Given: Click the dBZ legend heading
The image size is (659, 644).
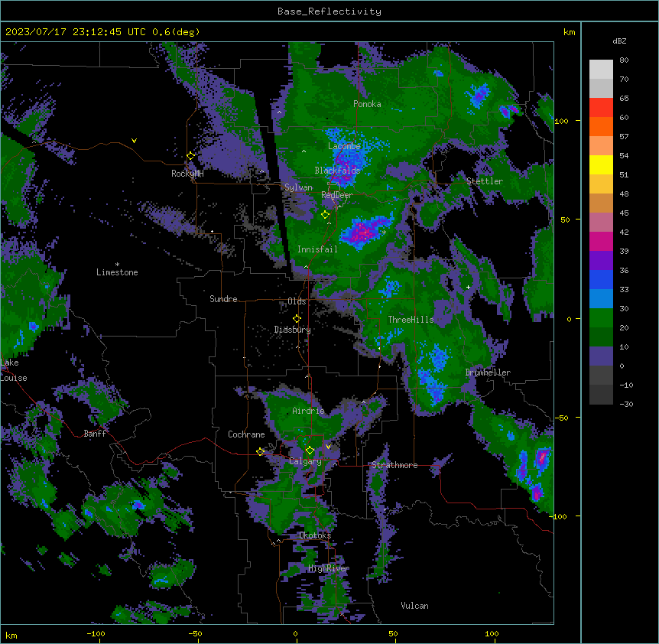Looking at the screenshot, I should coord(619,41).
